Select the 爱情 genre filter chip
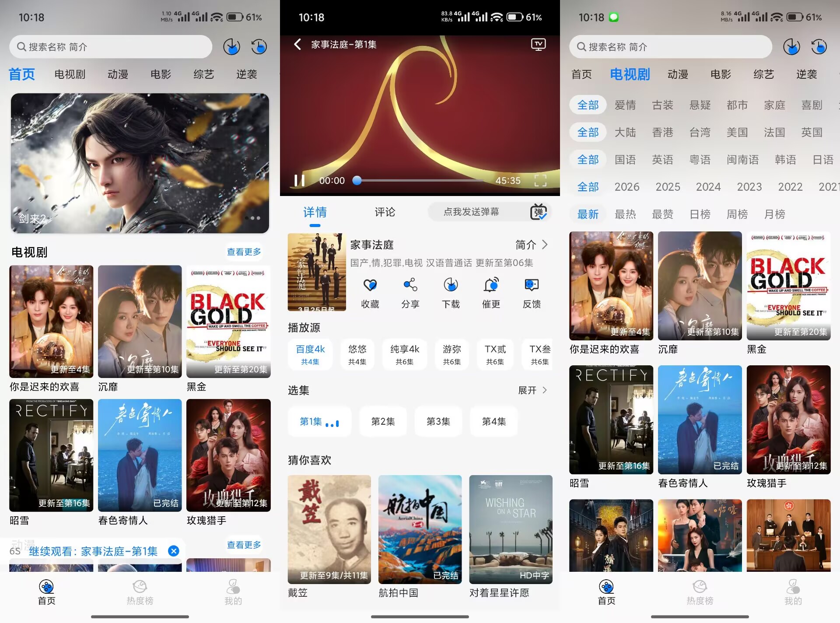 pyautogui.click(x=625, y=105)
